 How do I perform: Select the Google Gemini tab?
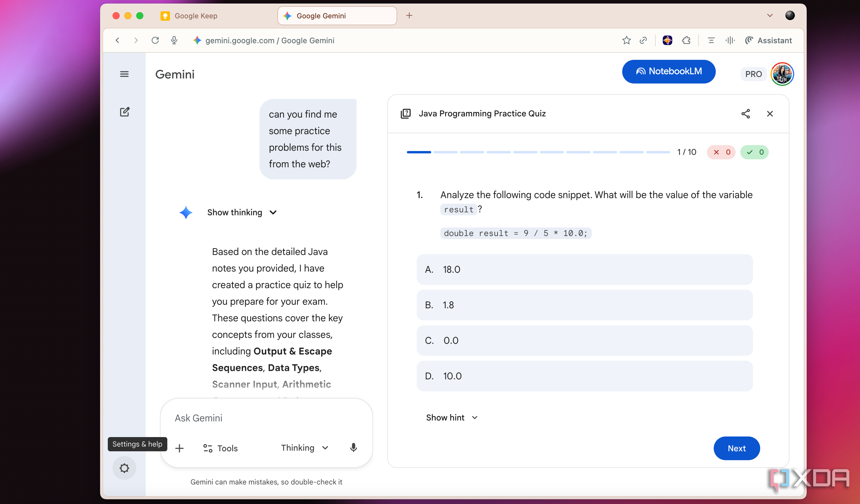click(x=337, y=16)
